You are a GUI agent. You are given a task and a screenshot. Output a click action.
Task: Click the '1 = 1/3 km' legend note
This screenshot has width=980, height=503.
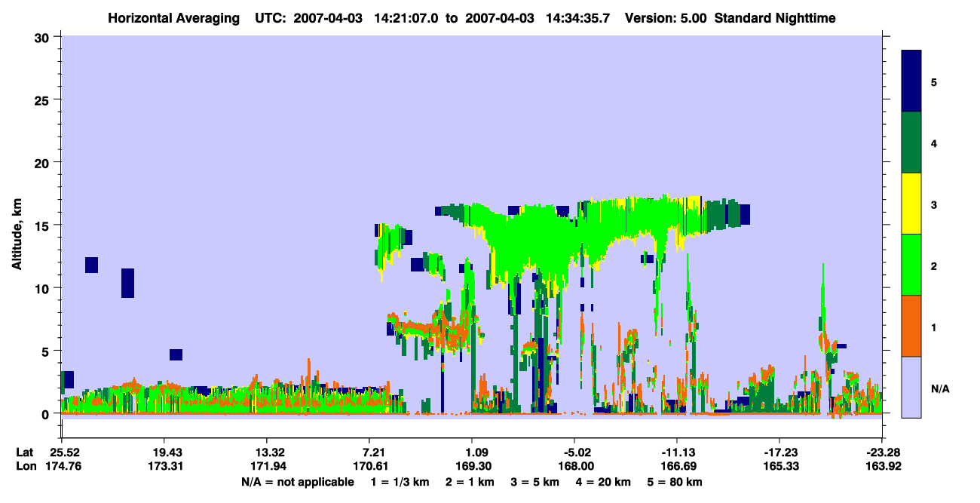click(x=400, y=482)
